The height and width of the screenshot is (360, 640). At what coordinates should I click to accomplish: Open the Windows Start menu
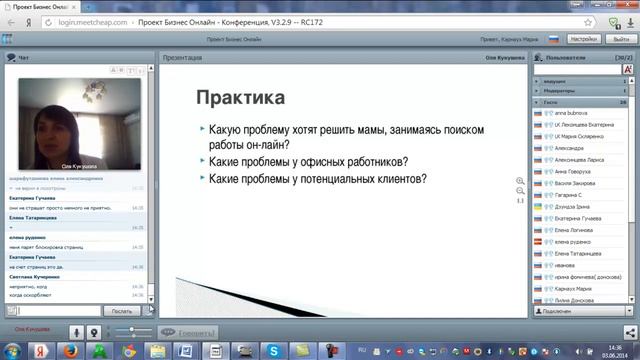pyautogui.click(x=13, y=351)
